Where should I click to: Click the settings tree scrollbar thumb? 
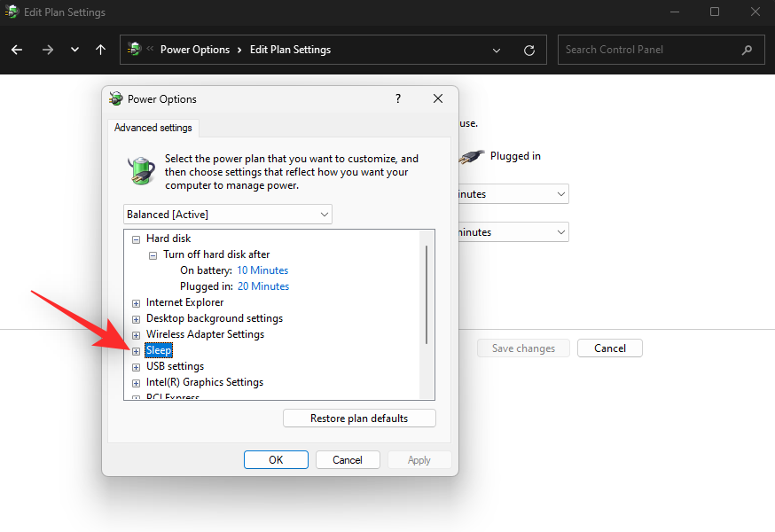tap(426, 294)
